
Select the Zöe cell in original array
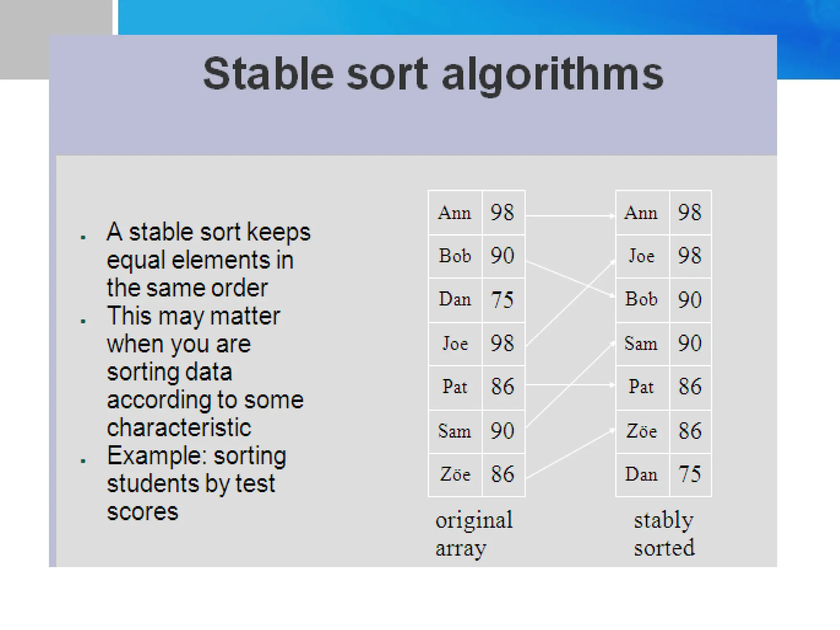coord(454,475)
